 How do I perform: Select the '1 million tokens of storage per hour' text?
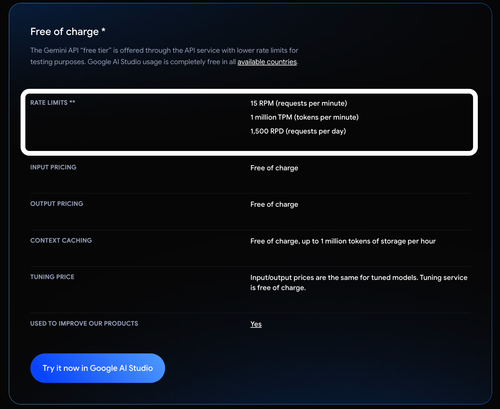coord(378,241)
